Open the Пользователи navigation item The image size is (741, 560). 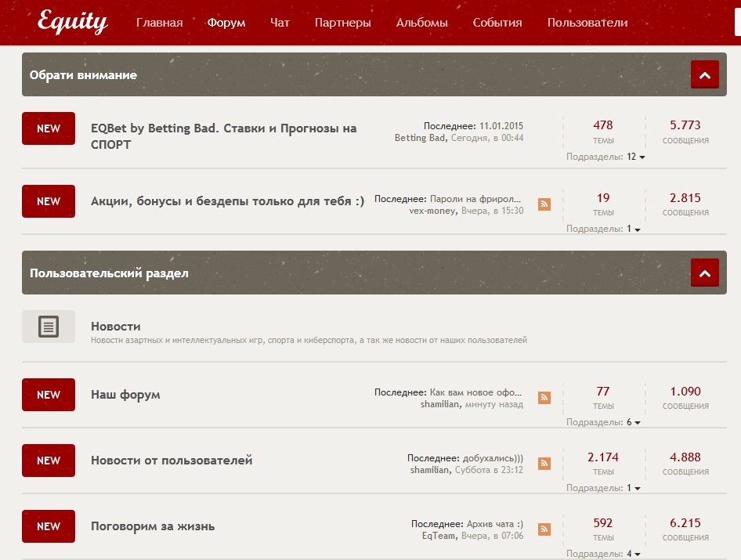(587, 23)
